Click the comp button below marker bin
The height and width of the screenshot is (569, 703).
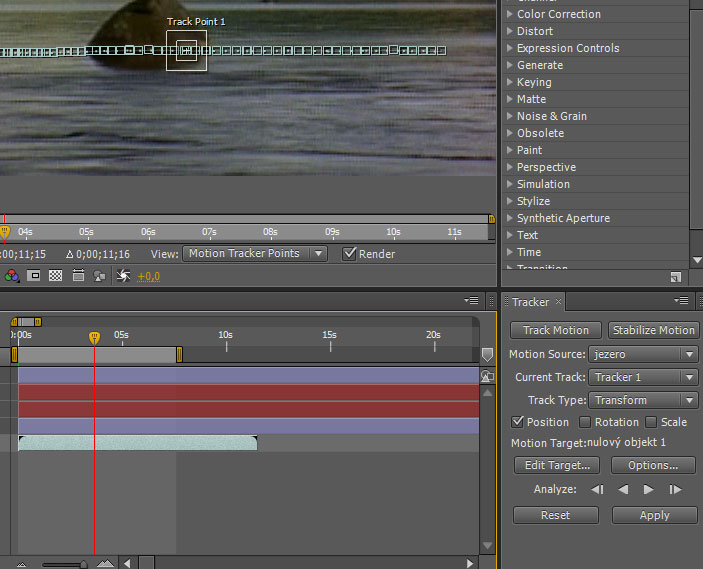point(487,376)
